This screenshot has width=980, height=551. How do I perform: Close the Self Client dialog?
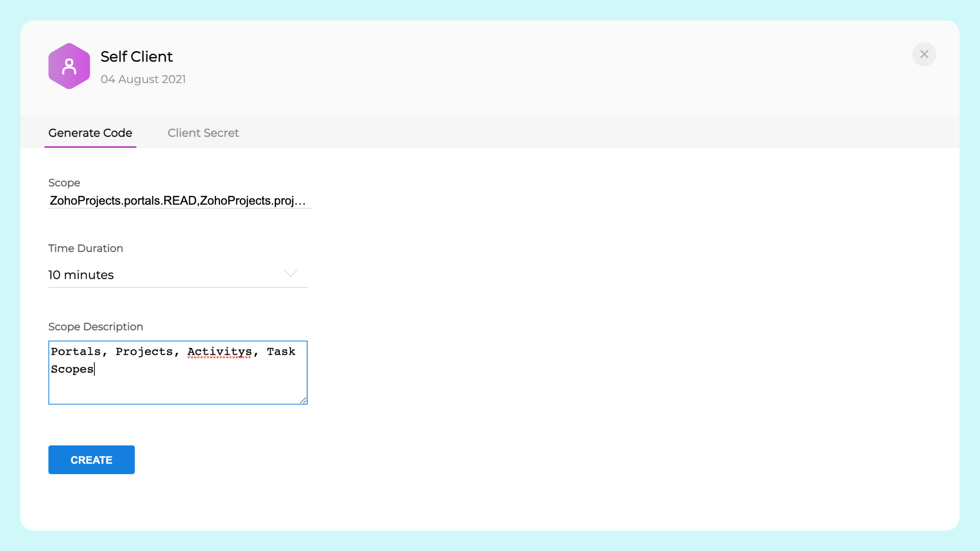click(924, 54)
